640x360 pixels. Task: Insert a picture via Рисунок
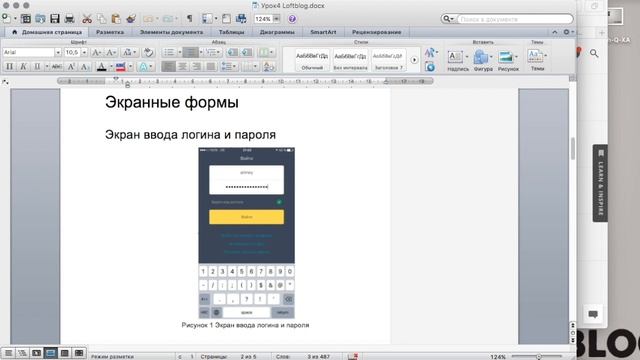tap(508, 60)
